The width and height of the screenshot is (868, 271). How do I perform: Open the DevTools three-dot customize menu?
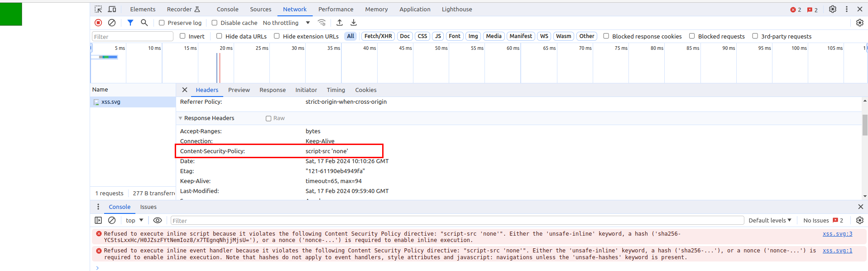click(847, 9)
